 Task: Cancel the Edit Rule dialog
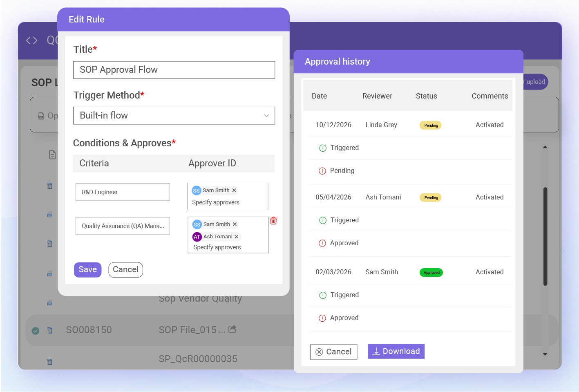[125, 270]
